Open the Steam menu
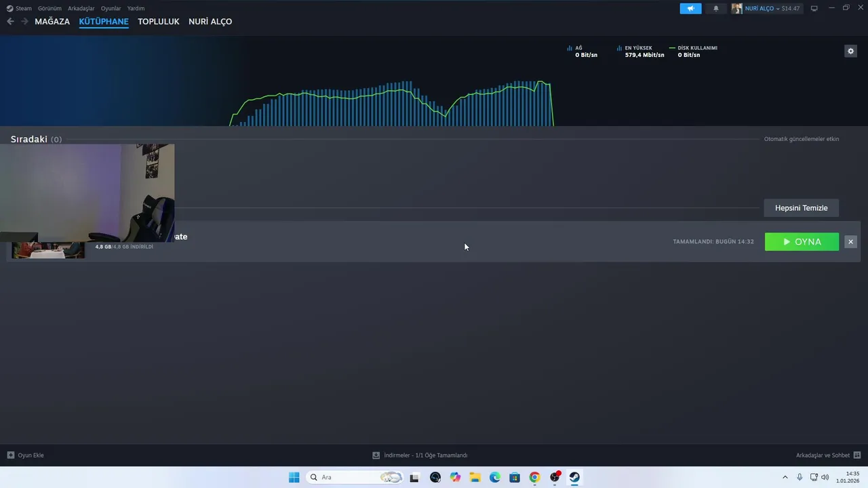The width and height of the screenshot is (868, 488). click(x=20, y=8)
